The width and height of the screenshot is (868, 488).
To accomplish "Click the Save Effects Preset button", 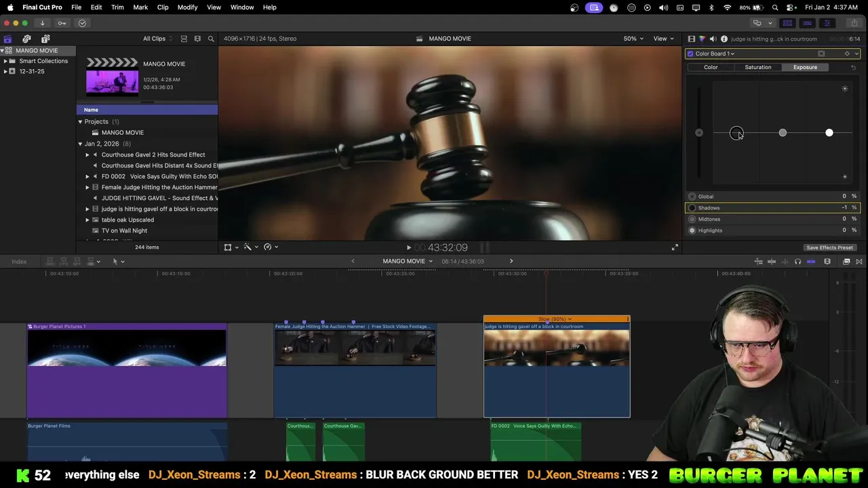I will pyautogui.click(x=829, y=248).
